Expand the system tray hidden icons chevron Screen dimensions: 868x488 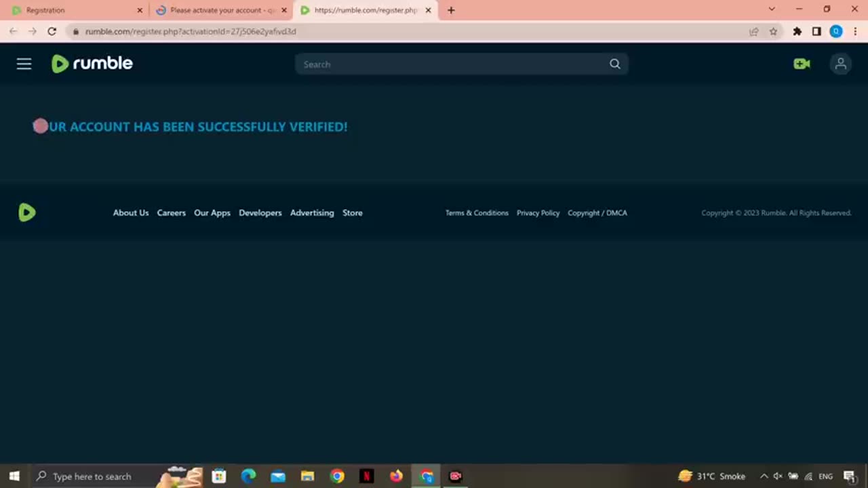[x=764, y=476]
